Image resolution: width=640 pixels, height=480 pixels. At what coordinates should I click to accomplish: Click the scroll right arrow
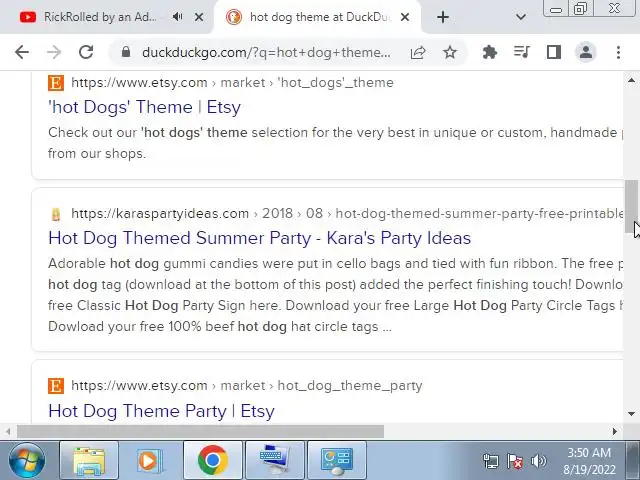615,431
